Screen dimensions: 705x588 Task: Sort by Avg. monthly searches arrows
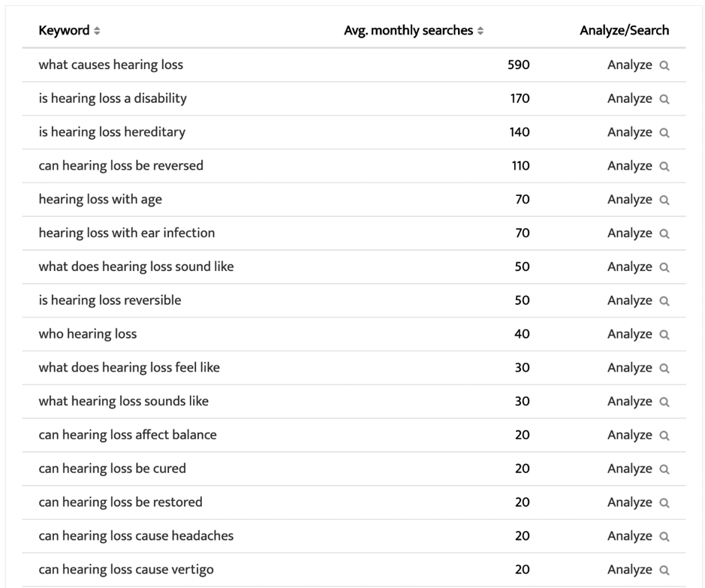coord(481,32)
